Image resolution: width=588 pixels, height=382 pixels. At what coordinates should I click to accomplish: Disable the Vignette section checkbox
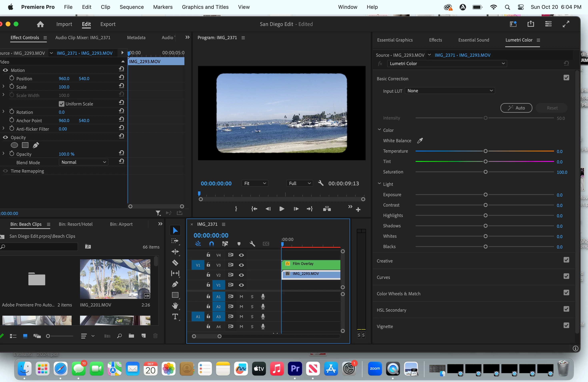[x=566, y=325]
